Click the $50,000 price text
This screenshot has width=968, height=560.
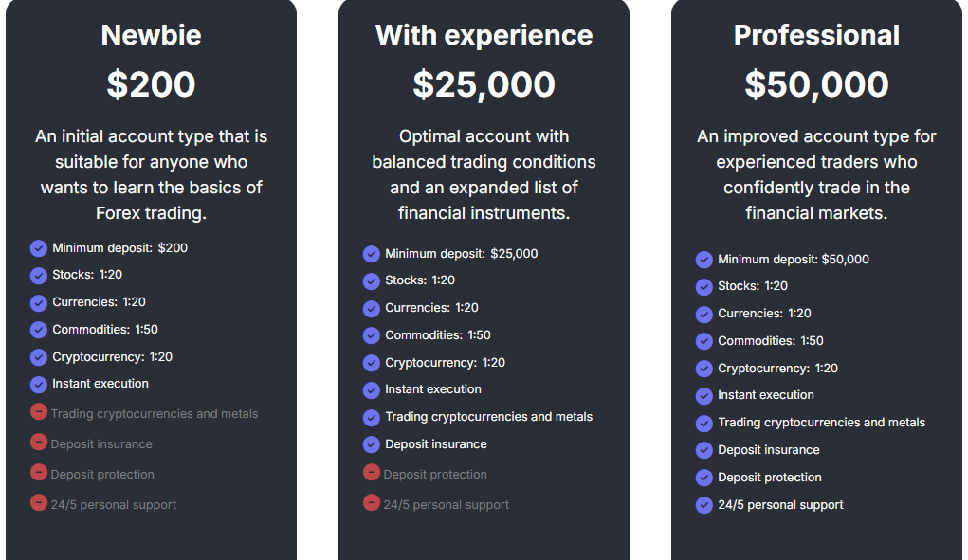tap(816, 84)
